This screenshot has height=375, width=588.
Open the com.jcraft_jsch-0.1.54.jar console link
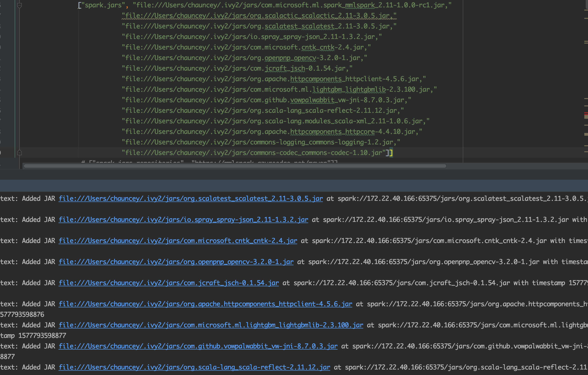(x=168, y=283)
